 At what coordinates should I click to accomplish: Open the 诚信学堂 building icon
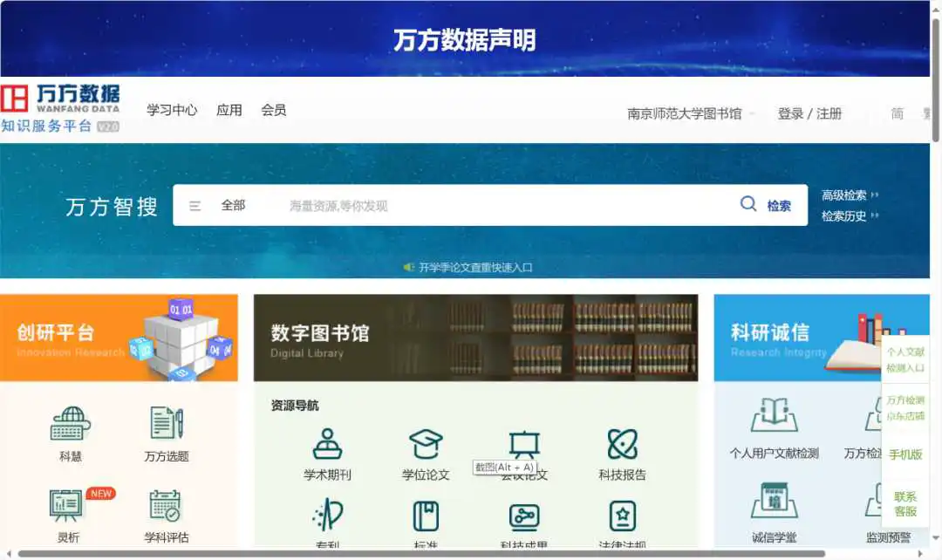tap(774, 500)
